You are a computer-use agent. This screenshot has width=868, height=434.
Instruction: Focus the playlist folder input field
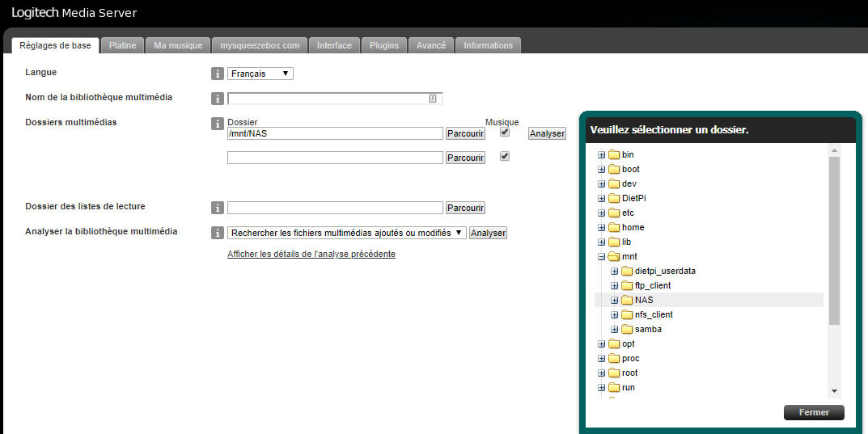click(x=335, y=208)
